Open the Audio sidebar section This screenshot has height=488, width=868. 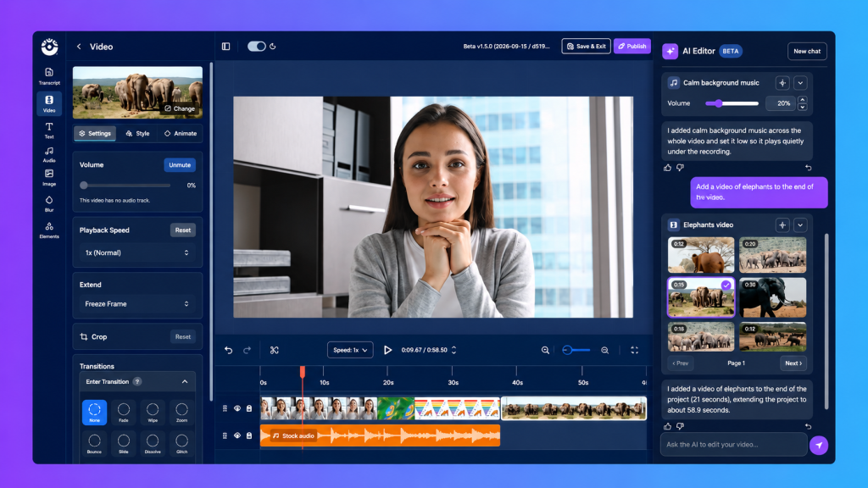coord(49,154)
